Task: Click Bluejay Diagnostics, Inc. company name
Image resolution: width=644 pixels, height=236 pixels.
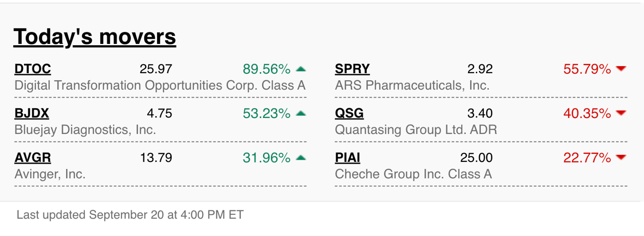Action: pos(85,129)
